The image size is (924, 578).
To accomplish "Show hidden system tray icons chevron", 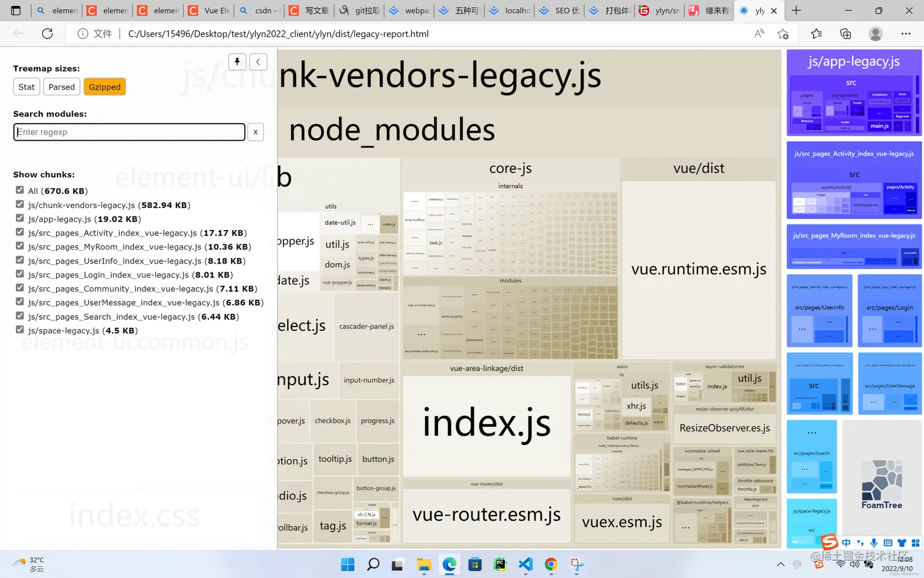I will coord(780,564).
